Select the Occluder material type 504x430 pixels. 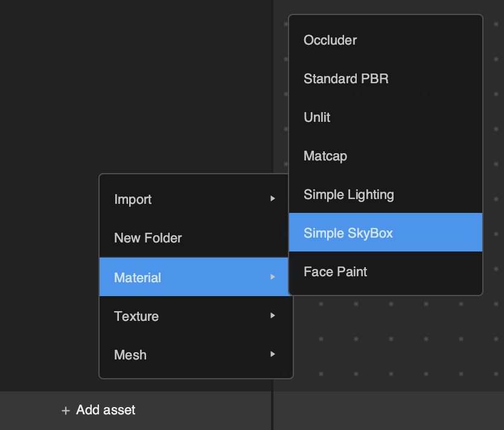[x=330, y=40]
